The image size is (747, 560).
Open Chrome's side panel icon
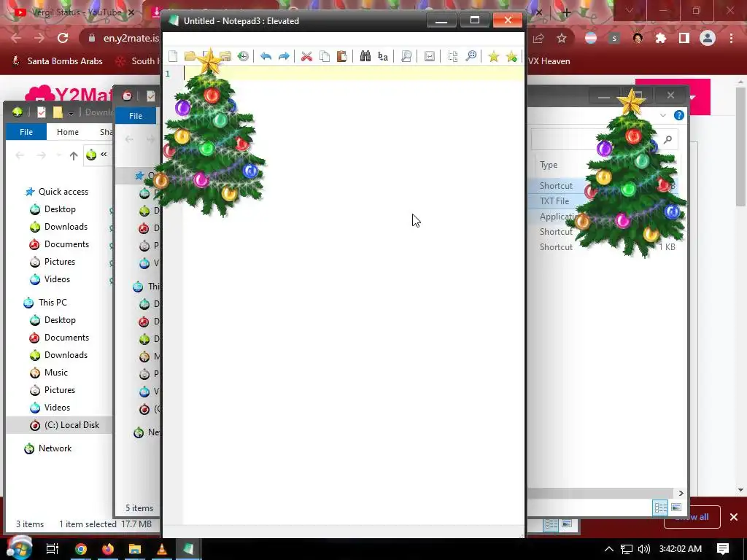684,38
